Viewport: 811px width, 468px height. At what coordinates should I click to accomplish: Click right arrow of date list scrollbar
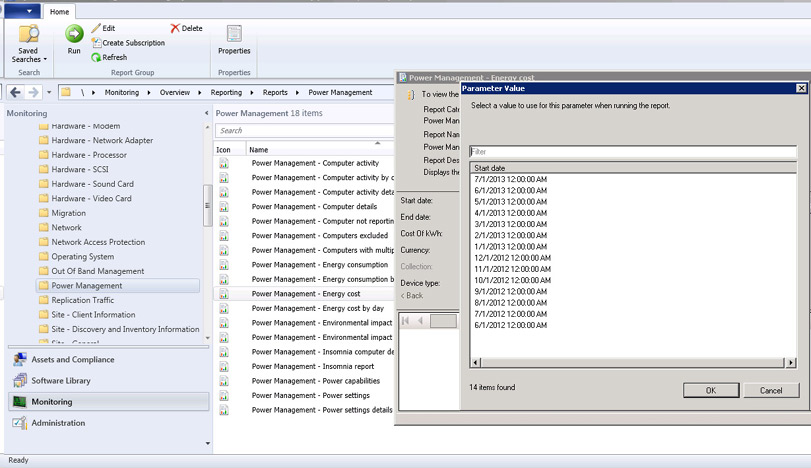[791, 363]
